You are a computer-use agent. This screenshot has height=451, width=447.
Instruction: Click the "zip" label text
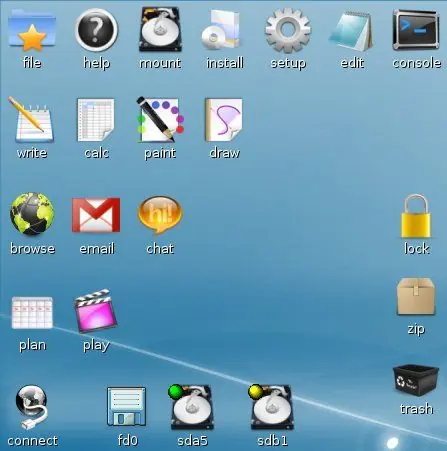point(416,329)
